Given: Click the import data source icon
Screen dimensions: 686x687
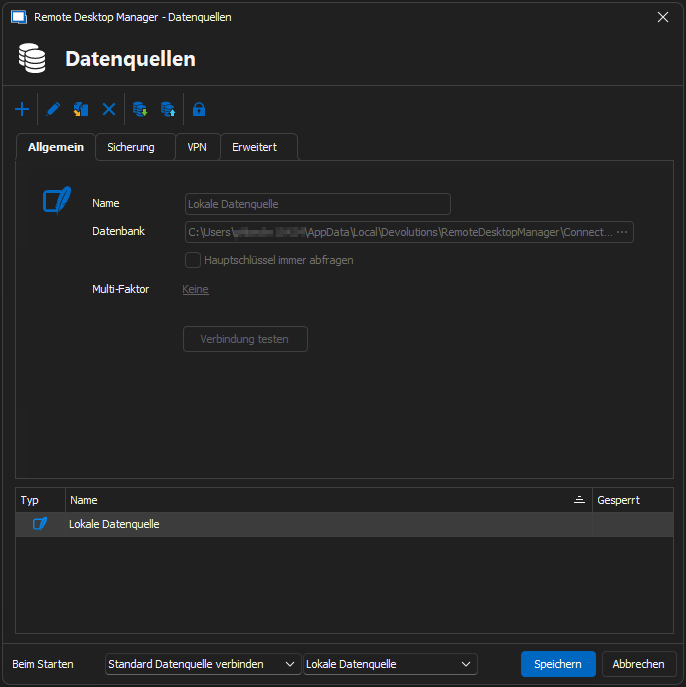Looking at the screenshot, I should 140,109.
